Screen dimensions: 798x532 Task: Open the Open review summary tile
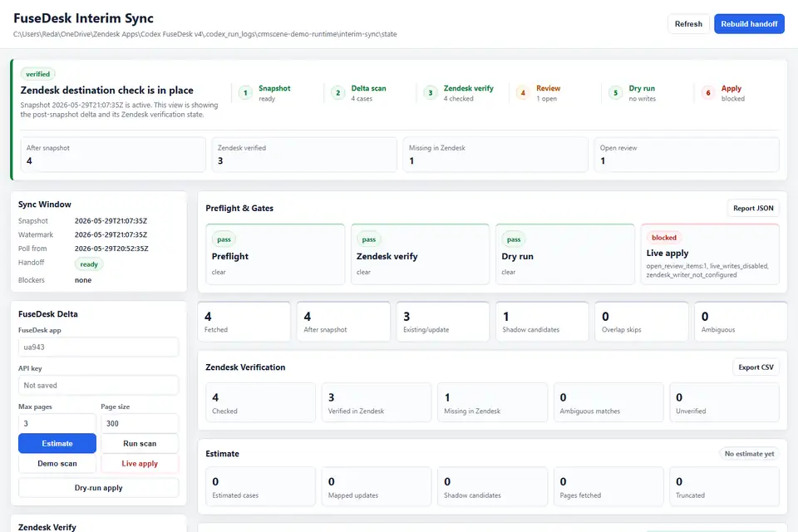tap(687, 155)
